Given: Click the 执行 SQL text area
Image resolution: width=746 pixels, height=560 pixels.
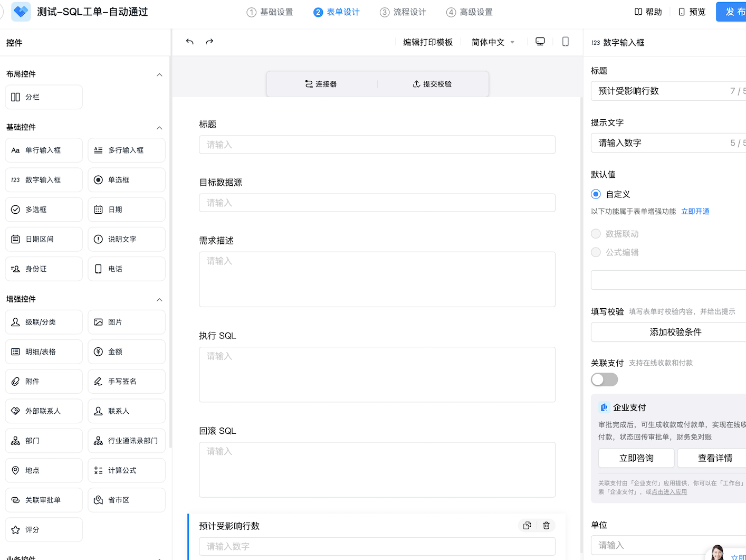Looking at the screenshot, I should [377, 374].
